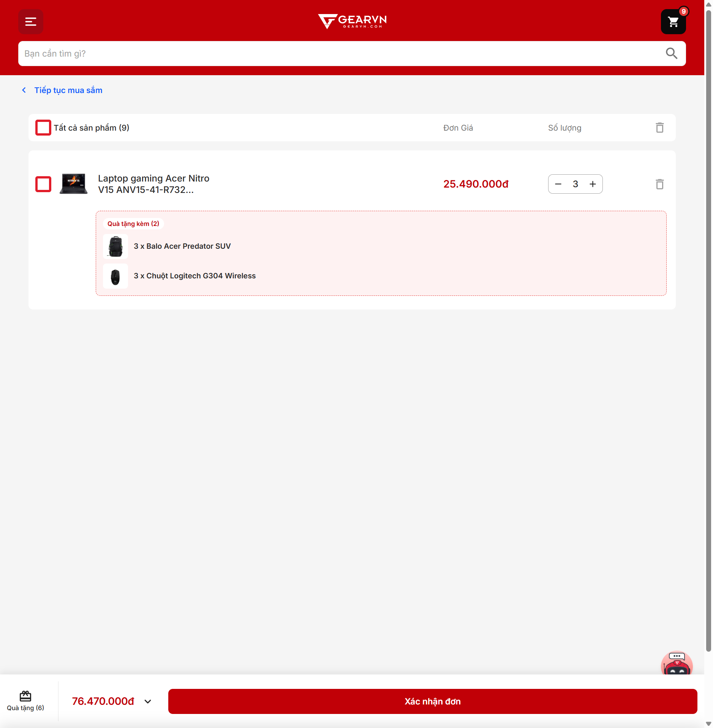Open the chatbot assistant icon
The width and height of the screenshot is (713, 728).
point(677,663)
